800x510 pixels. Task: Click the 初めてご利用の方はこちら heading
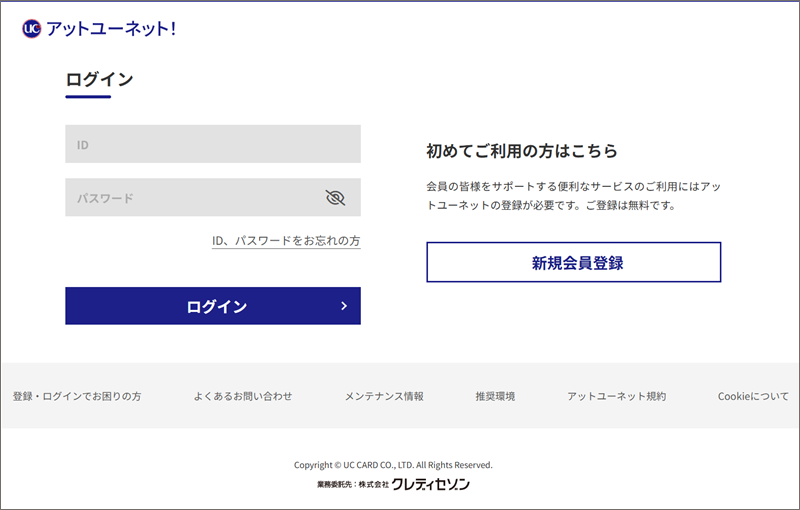pyautogui.click(x=522, y=152)
